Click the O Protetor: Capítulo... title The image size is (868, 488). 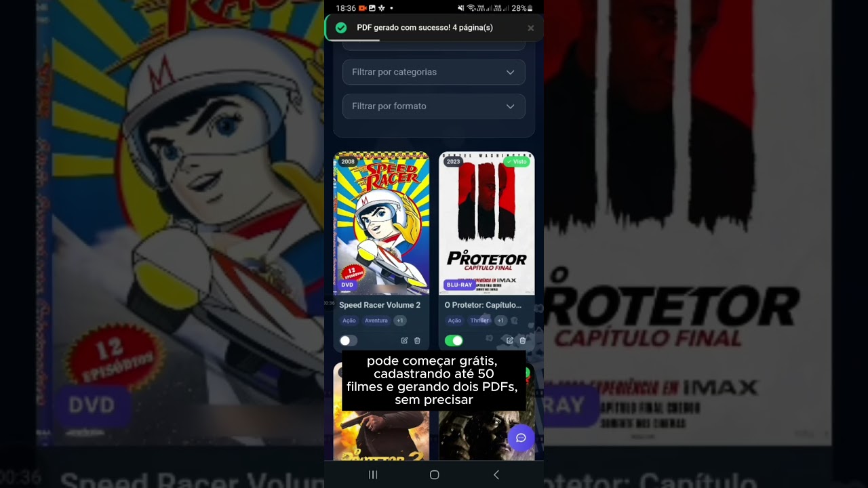coord(483,305)
